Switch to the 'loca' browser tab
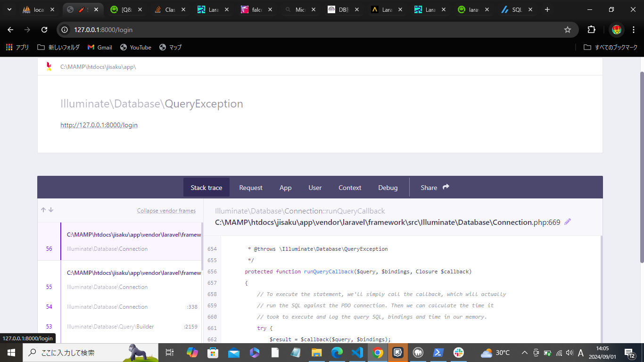644x362 pixels. tap(38, 9)
